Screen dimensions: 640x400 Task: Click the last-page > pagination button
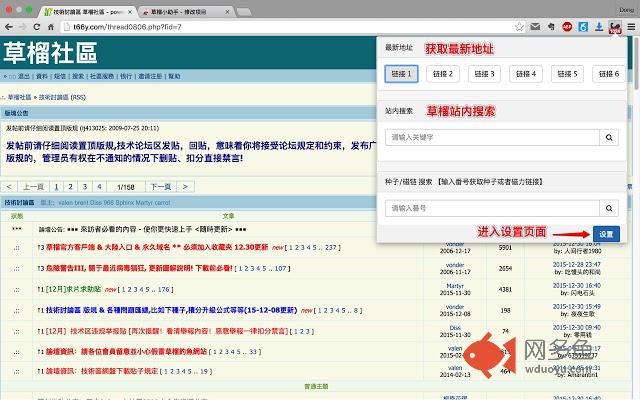(x=185, y=187)
